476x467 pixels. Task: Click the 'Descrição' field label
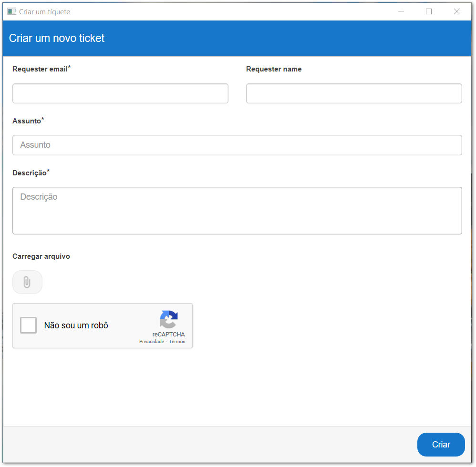coord(31,173)
